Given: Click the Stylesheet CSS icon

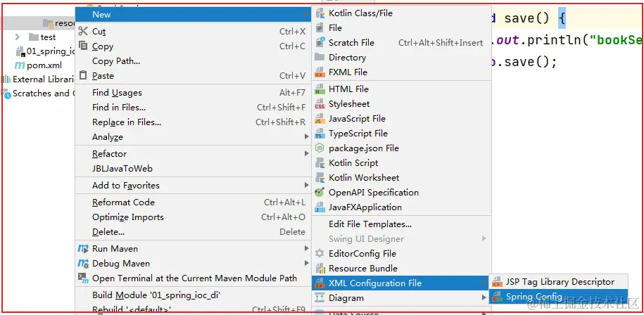Looking at the screenshot, I should coord(320,104).
